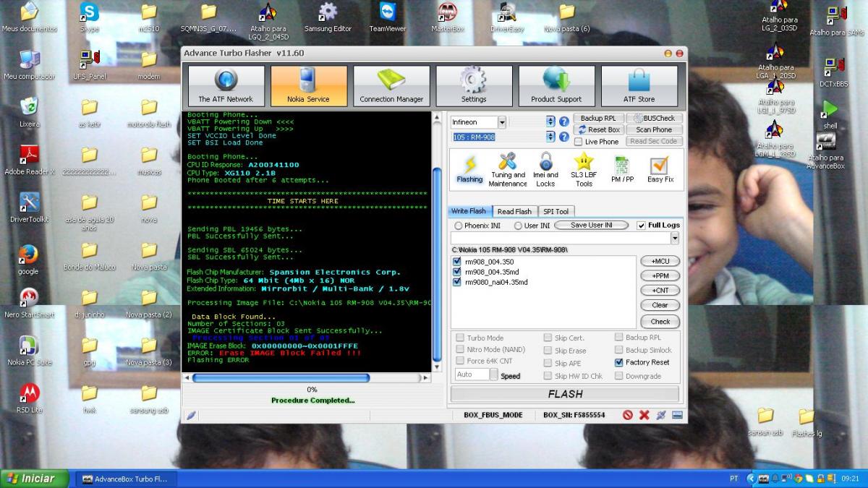
Task: Click the Save User INI button
Action: 591,226
